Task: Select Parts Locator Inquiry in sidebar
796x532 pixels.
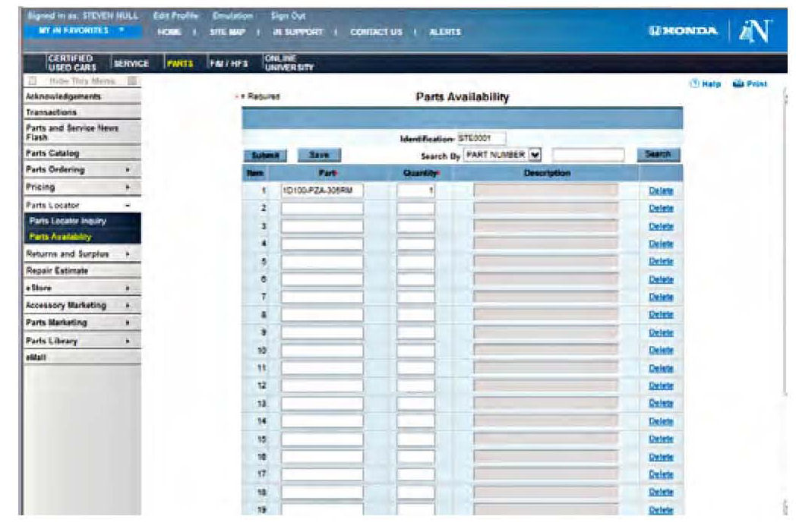Action: [x=68, y=221]
